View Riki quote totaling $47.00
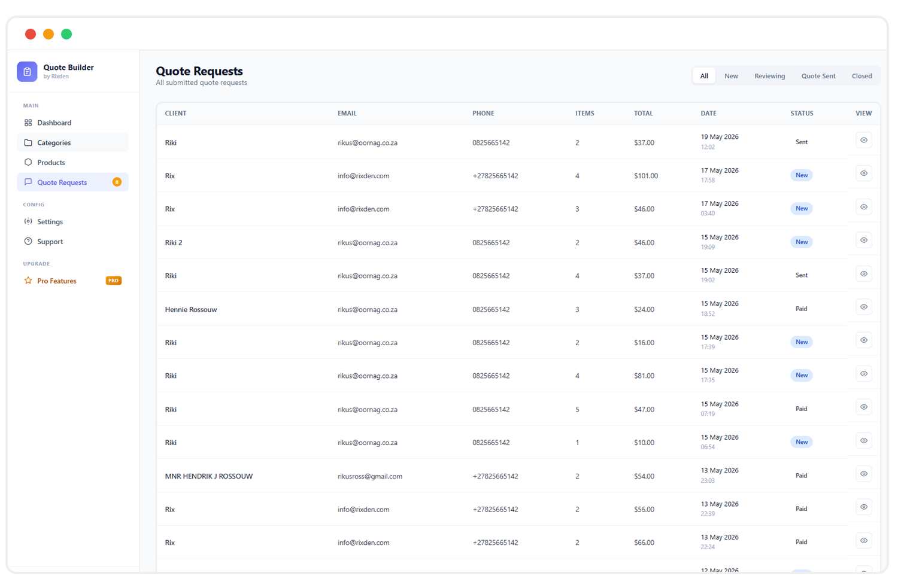This screenshot has height=588, width=898. tap(863, 407)
